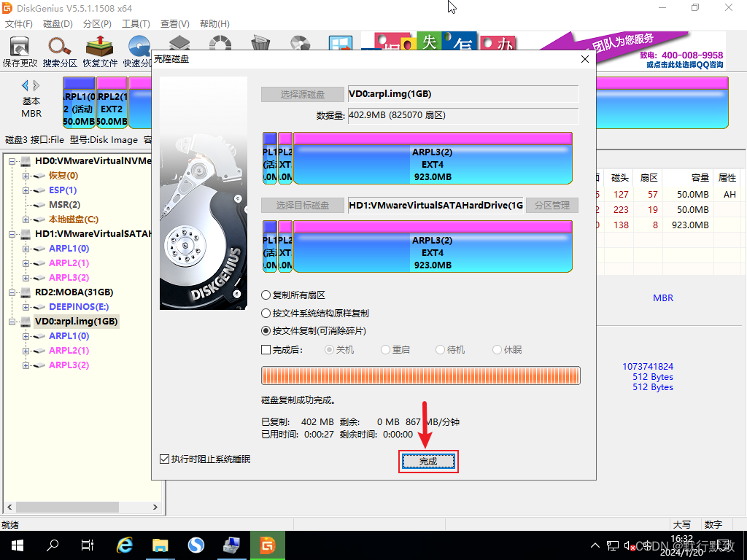This screenshot has width=747, height=560.
Task: Close the Clone Disk (克隆磁盘) dialog
Action: (585, 59)
